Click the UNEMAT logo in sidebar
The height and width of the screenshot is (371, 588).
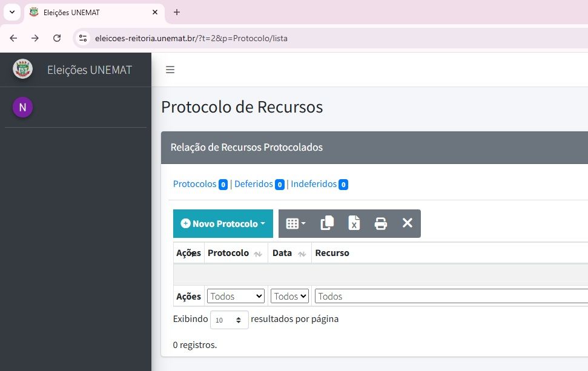click(x=23, y=69)
